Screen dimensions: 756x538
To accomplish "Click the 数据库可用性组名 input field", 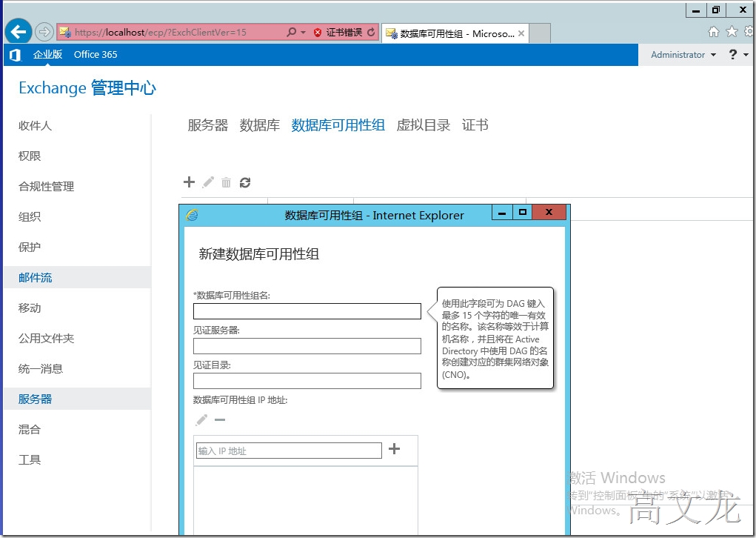I will [x=307, y=311].
